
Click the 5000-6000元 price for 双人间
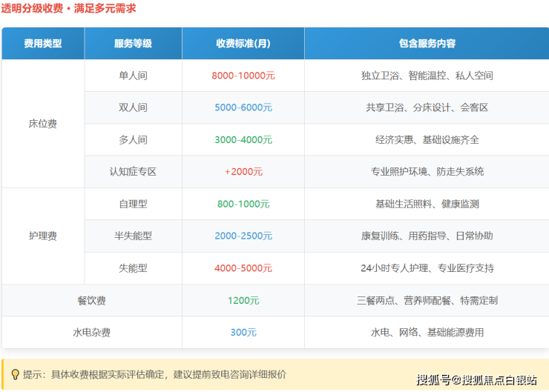point(243,107)
